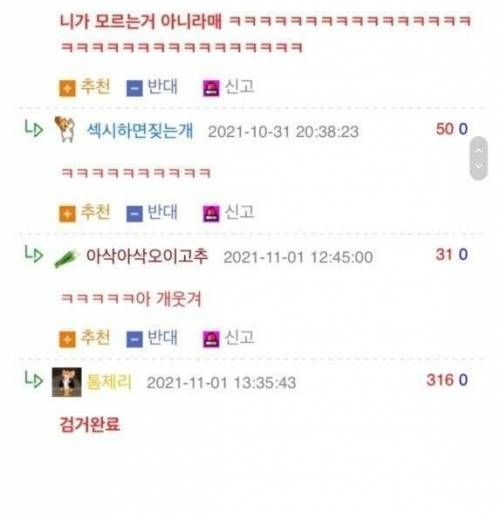Click the orange plus recommend icon in top comment

click(67, 88)
